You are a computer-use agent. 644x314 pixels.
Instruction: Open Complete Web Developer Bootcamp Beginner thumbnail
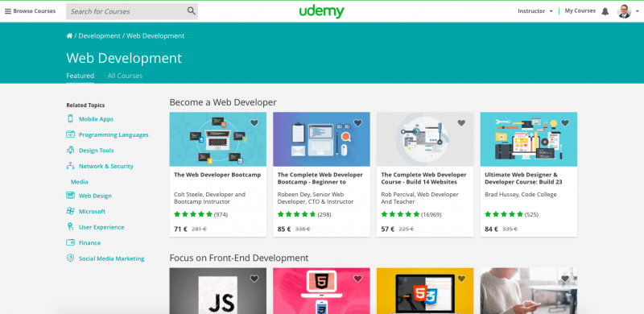tap(321, 139)
